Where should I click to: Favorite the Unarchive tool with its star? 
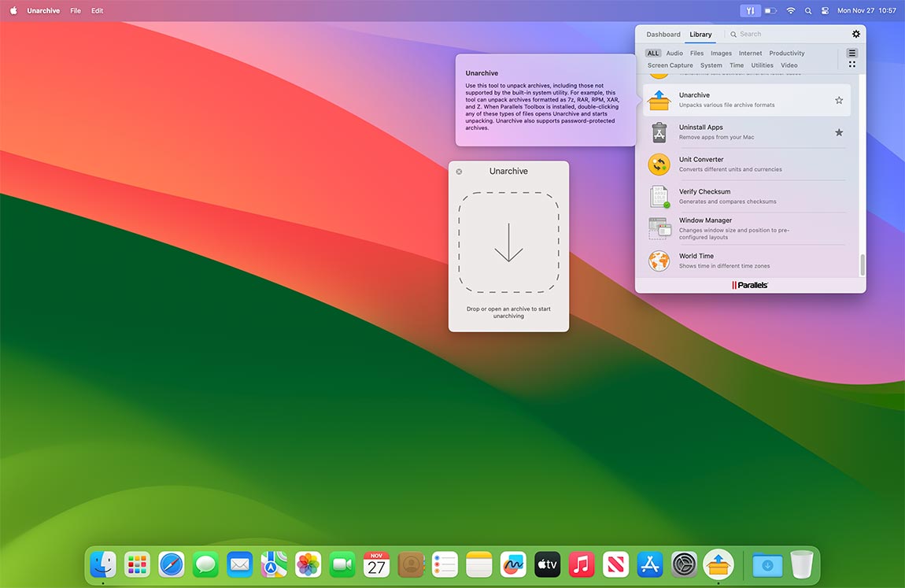(839, 101)
